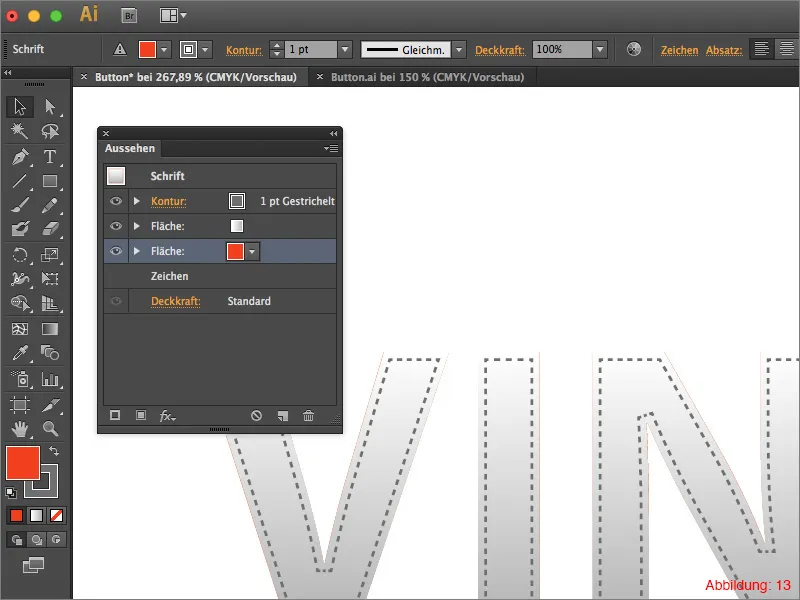Pick the Lasso tool
This screenshot has width=800, height=600.
49,131
